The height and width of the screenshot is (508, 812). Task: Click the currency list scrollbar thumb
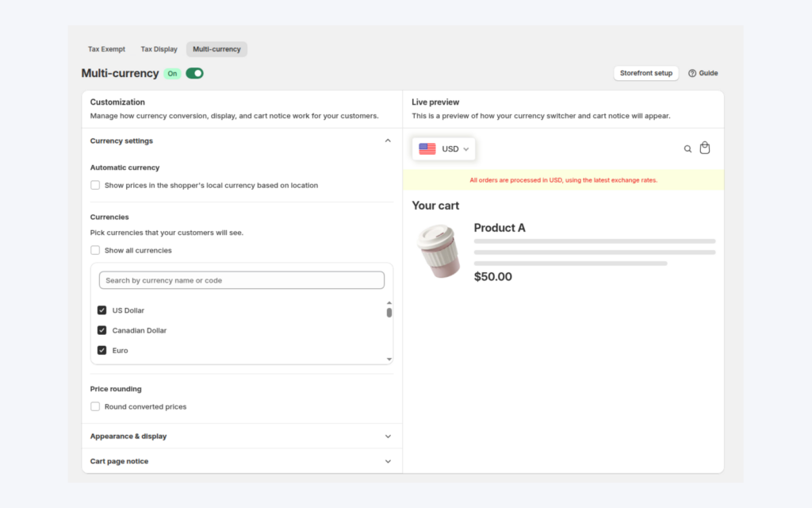pyautogui.click(x=389, y=313)
